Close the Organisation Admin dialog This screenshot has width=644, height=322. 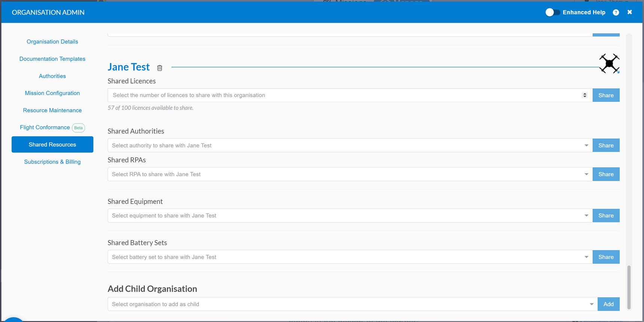coord(630,12)
